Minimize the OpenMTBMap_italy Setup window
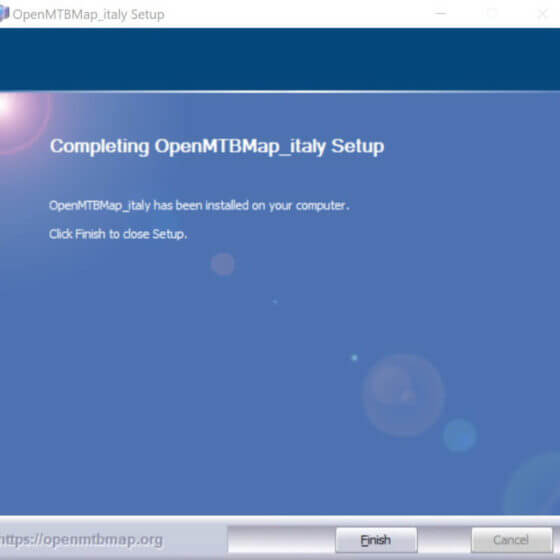This screenshot has height=560, width=560. point(441,14)
